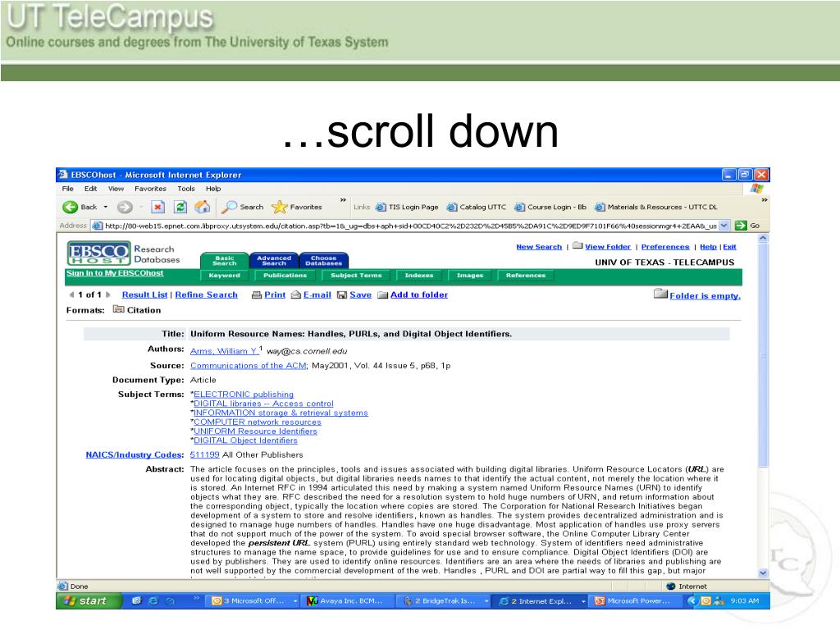Screen dimensions: 840x630
Task: Go to next result arrow
Action: (108, 294)
